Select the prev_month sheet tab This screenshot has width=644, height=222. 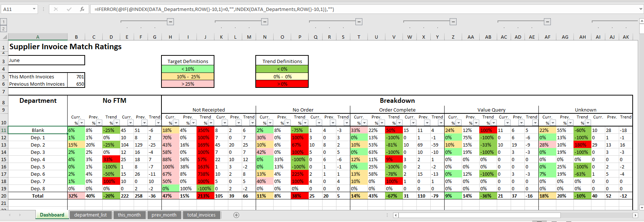tap(164, 215)
